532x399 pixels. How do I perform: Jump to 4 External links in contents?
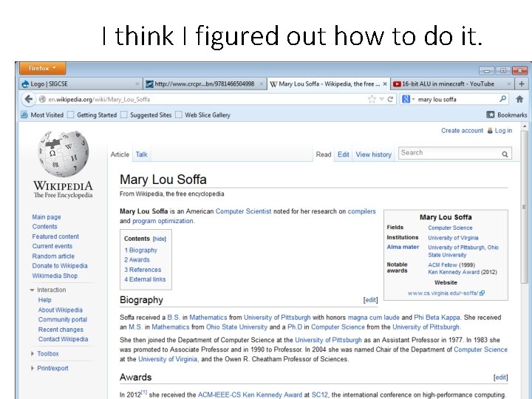(145, 279)
